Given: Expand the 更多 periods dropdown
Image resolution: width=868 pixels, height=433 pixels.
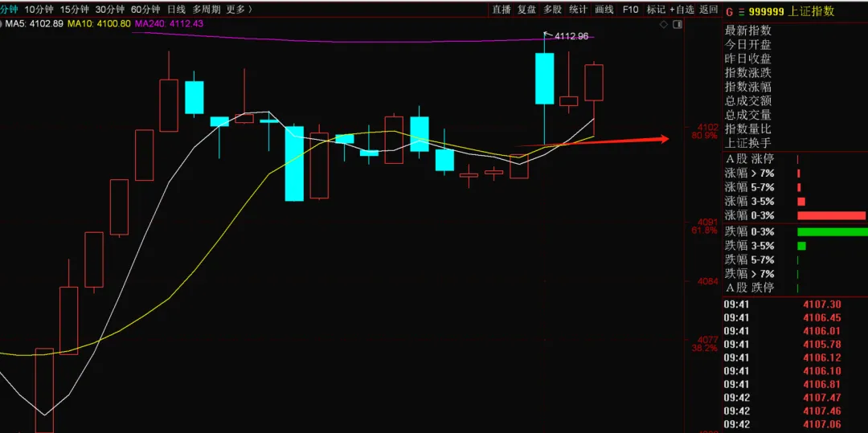Looking at the screenshot, I should [x=240, y=10].
